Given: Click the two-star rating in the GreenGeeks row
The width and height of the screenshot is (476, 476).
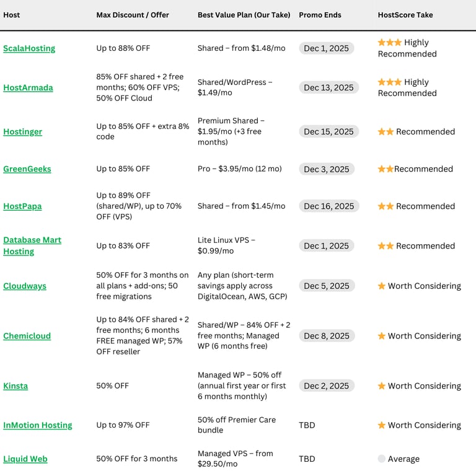Looking at the screenshot, I should point(386,169).
